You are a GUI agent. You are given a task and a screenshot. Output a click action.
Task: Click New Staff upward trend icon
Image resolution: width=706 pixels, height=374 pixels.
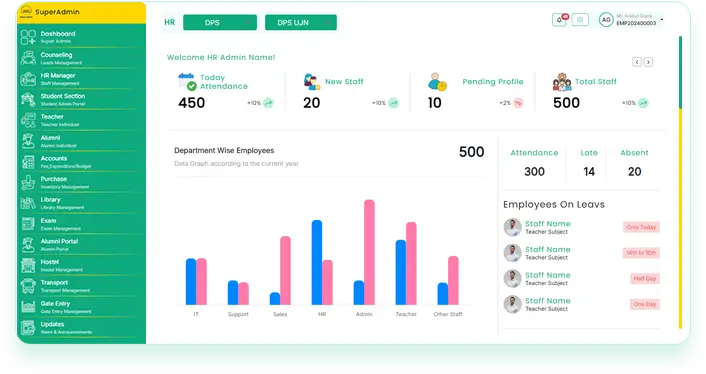point(394,103)
